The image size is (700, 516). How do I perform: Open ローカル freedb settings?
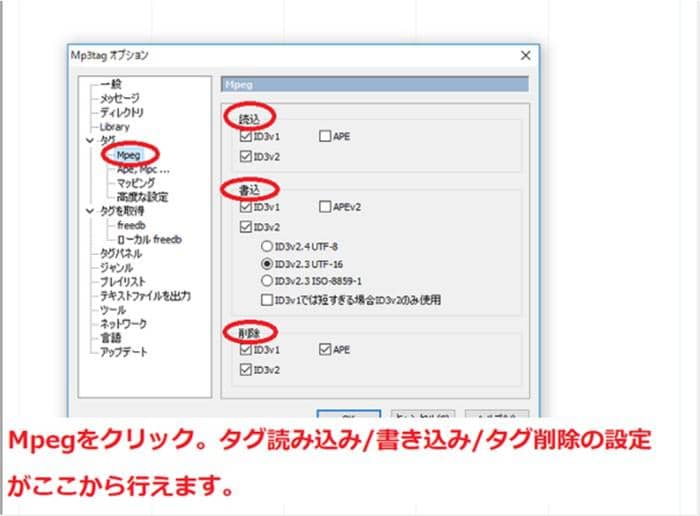149,240
